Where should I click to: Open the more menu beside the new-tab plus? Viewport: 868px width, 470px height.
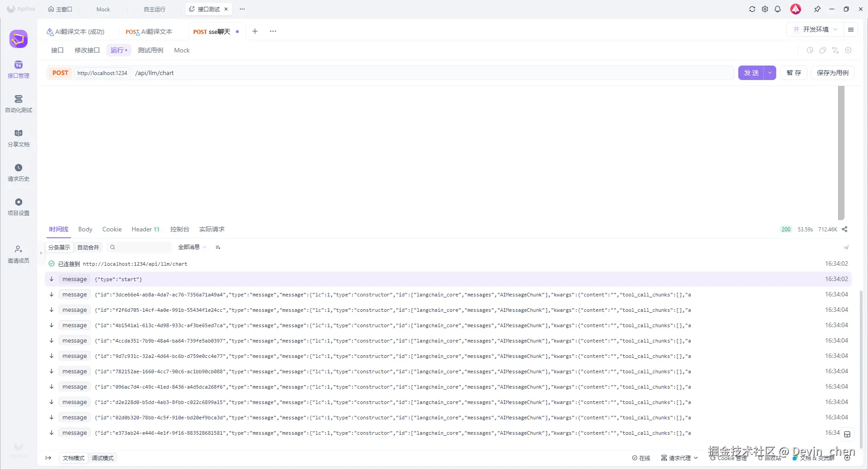click(x=273, y=31)
